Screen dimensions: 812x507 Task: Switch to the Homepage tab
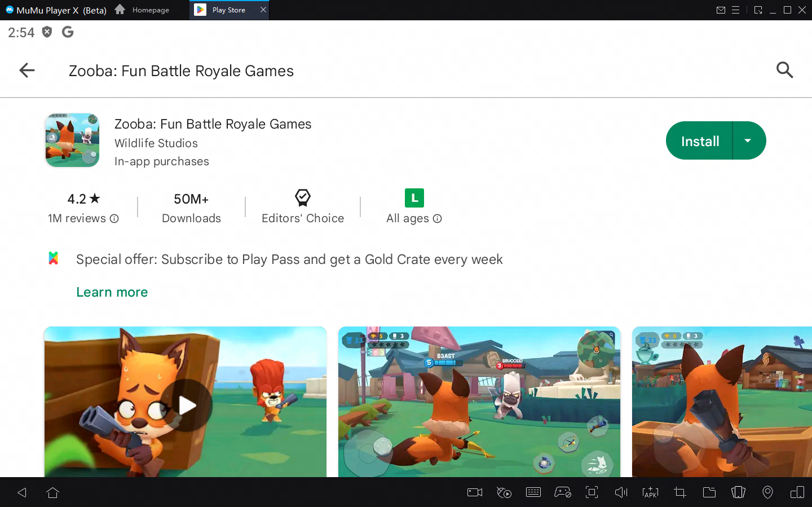click(x=143, y=10)
